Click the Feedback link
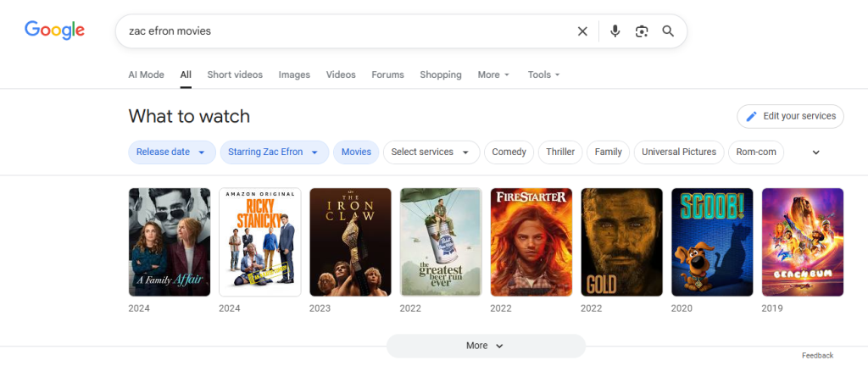Image resolution: width=868 pixels, height=366 pixels. coord(818,356)
